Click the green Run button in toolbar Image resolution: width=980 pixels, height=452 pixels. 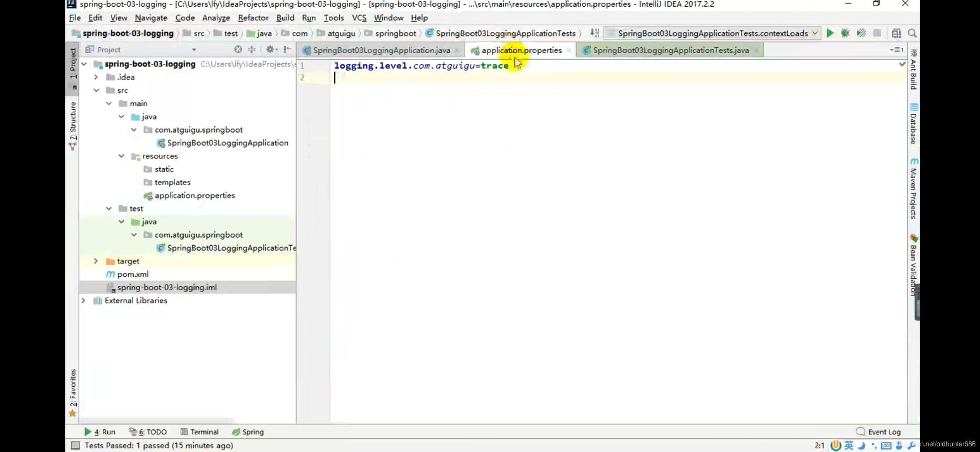(830, 33)
